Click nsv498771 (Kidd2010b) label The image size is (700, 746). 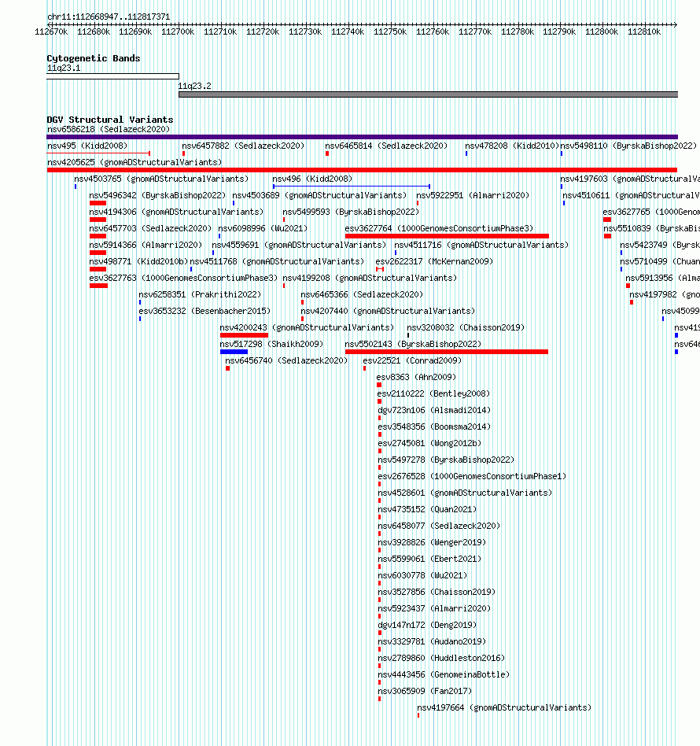click(138, 262)
